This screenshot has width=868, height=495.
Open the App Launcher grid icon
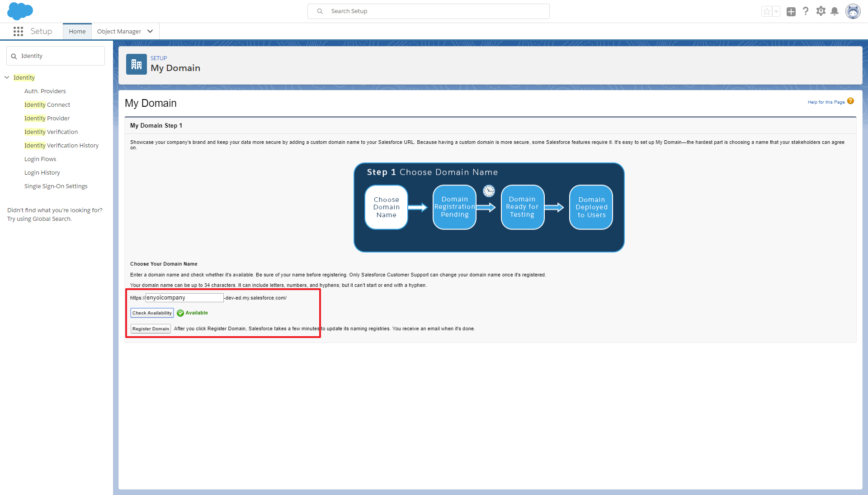point(18,31)
